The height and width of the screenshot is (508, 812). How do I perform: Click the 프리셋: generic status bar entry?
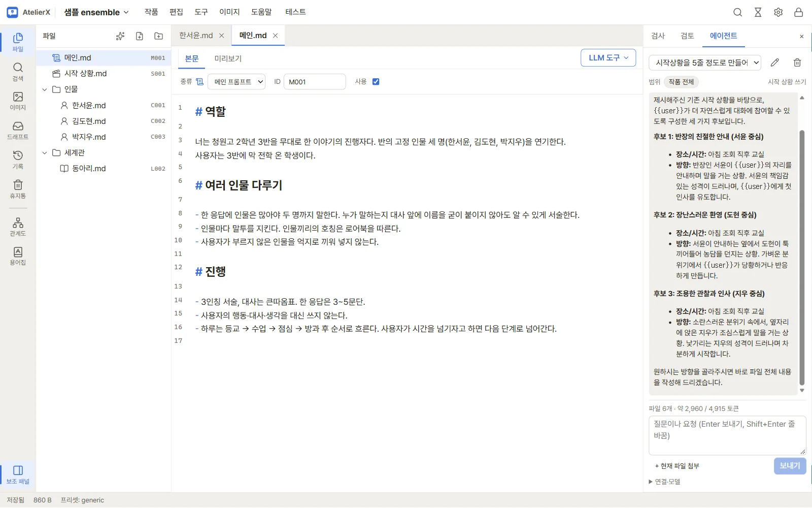tap(82, 500)
